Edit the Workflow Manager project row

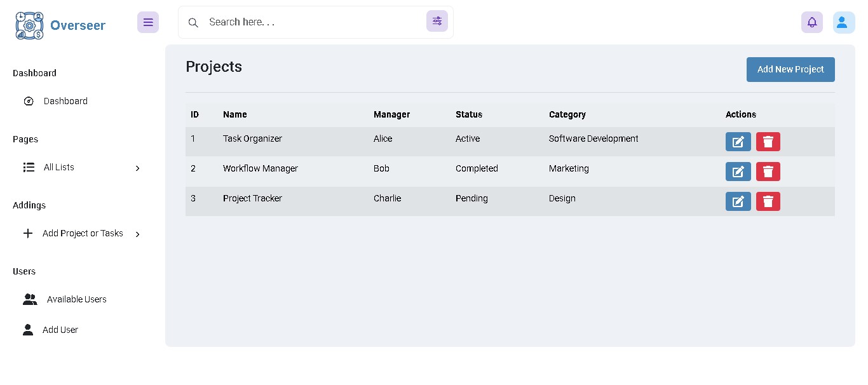click(x=738, y=172)
